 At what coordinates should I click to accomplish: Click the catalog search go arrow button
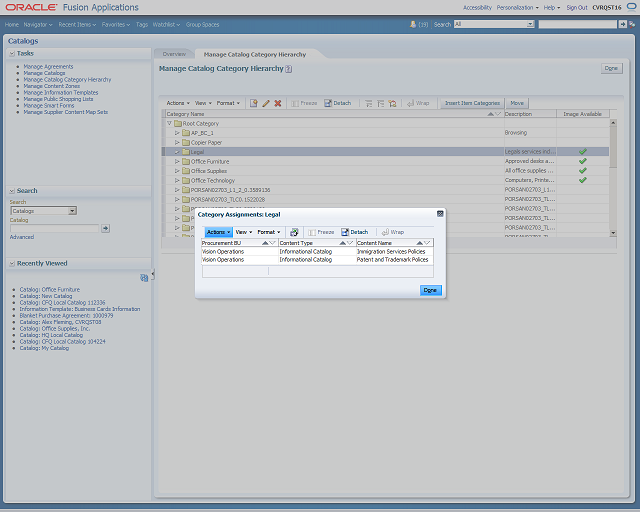pyautogui.click(x=105, y=228)
